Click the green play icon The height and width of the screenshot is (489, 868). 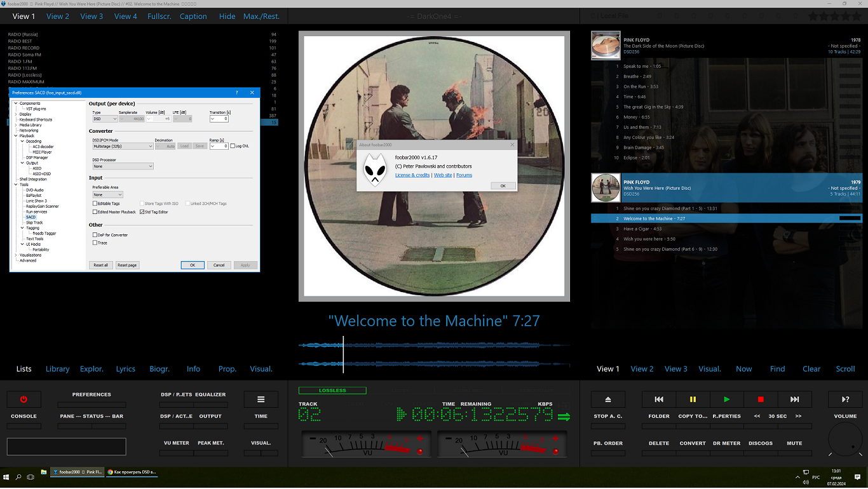(727, 399)
